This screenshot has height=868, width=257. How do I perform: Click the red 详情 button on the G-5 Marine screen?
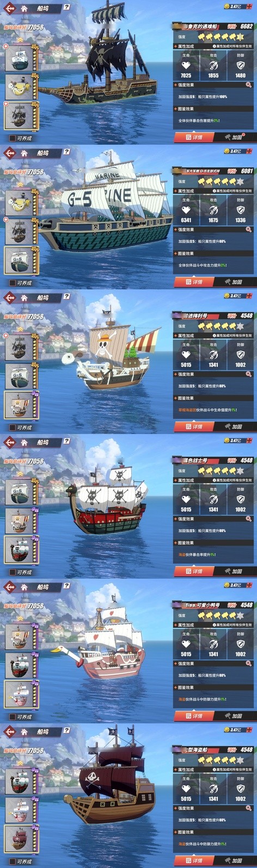click(193, 282)
